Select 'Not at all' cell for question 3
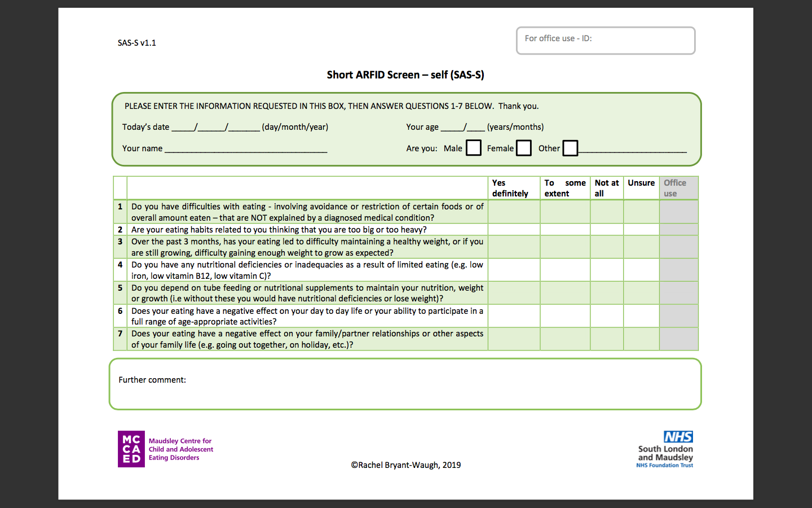812x508 pixels. click(607, 247)
